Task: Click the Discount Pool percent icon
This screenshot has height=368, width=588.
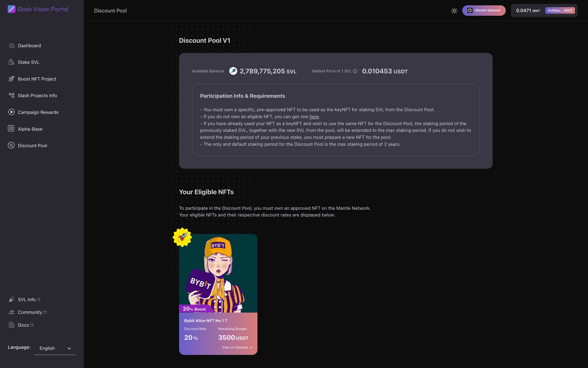Action: click(11, 145)
